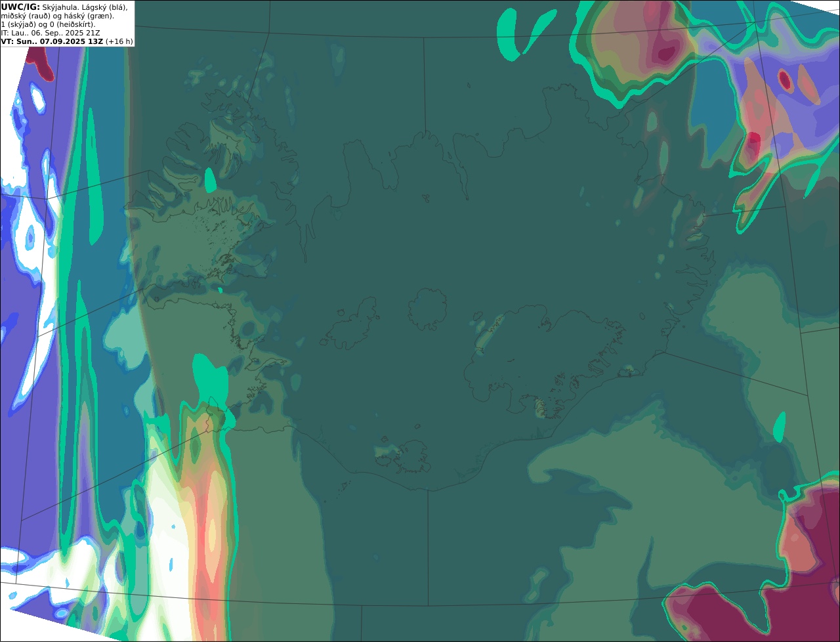Image resolution: width=840 pixels, height=642 pixels.
Task: Click the "1 (skýjað)" legend text
Action: click(x=18, y=25)
